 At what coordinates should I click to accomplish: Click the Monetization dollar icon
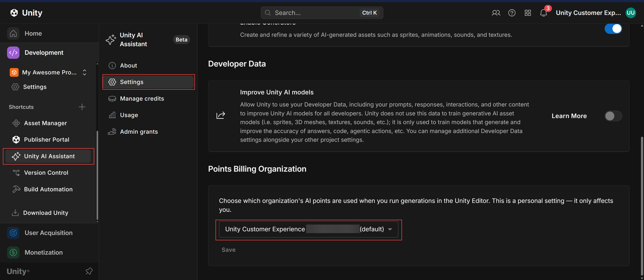tap(13, 252)
